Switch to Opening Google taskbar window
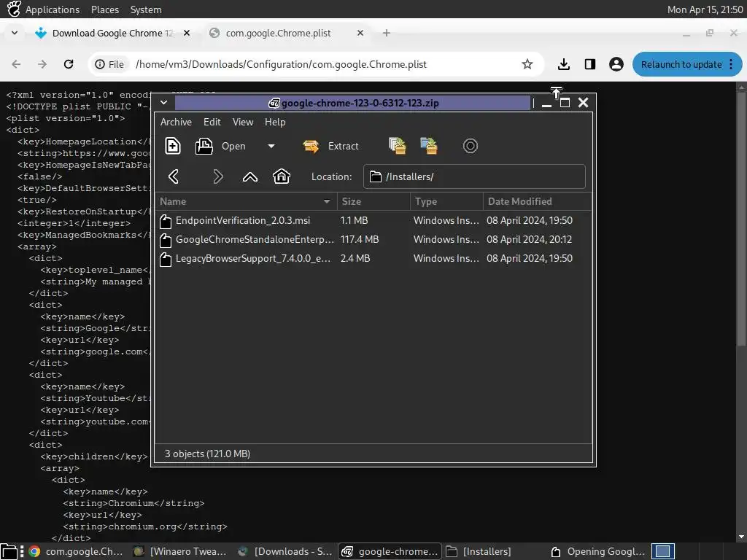747x560 pixels. [x=597, y=551]
